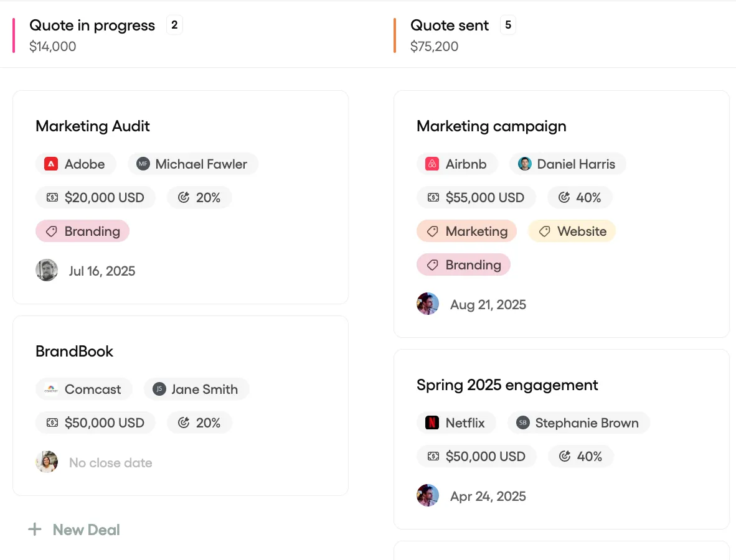Click the Marketing tag text
The image size is (736, 560).
476,231
